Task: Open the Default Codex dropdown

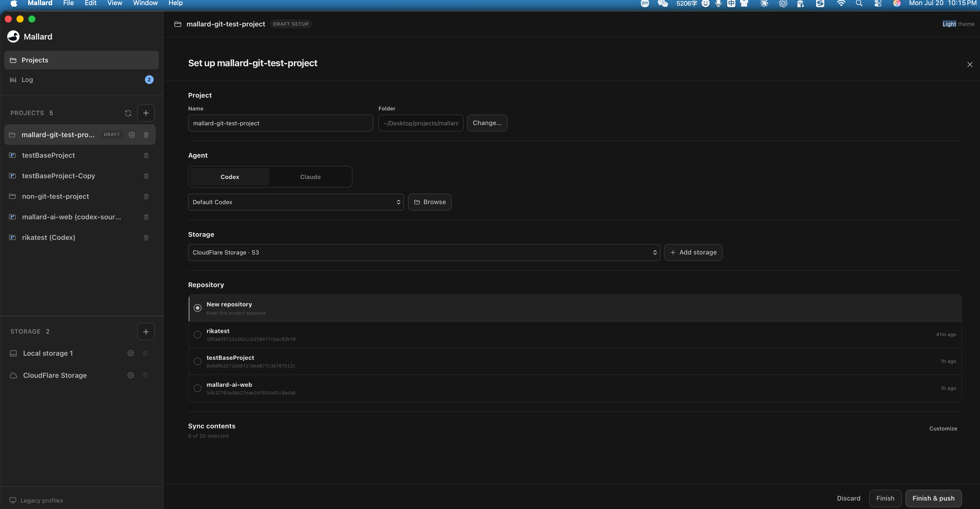Action: [295, 202]
